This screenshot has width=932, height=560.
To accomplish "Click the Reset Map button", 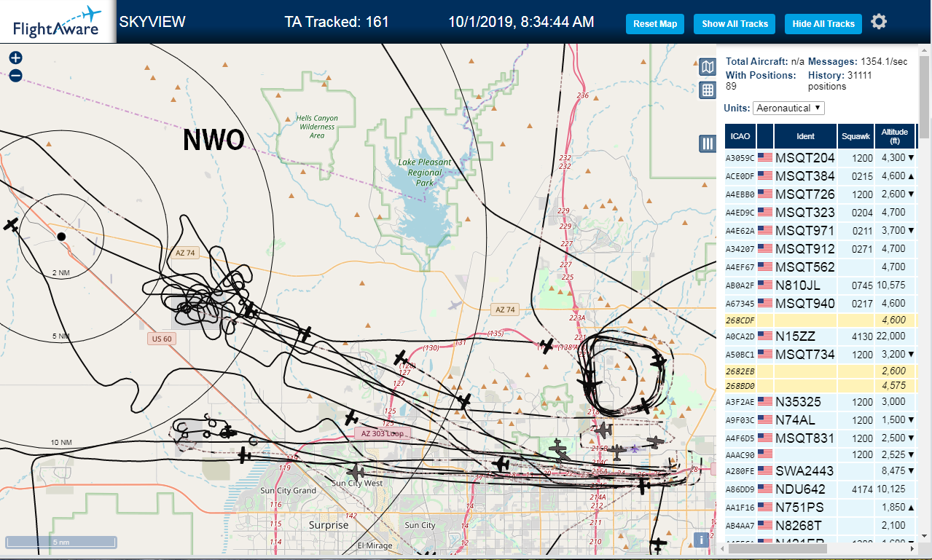I will click(x=655, y=24).
